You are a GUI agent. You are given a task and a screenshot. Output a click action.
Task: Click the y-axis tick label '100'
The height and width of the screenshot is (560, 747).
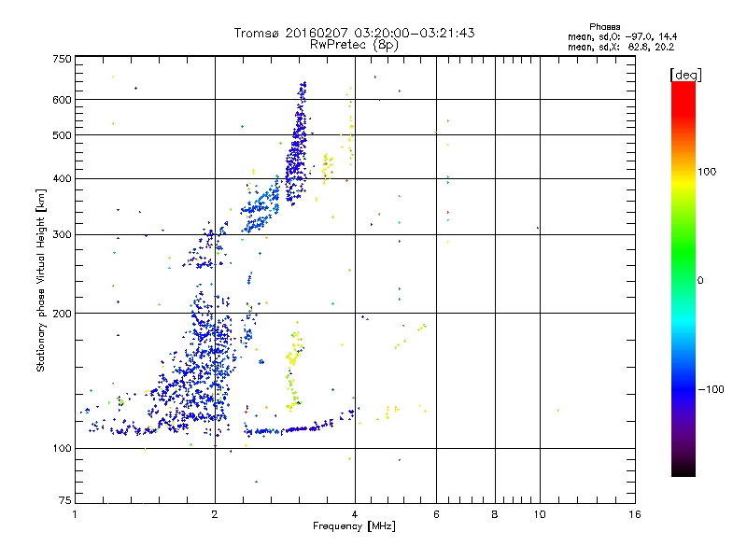click(x=63, y=448)
